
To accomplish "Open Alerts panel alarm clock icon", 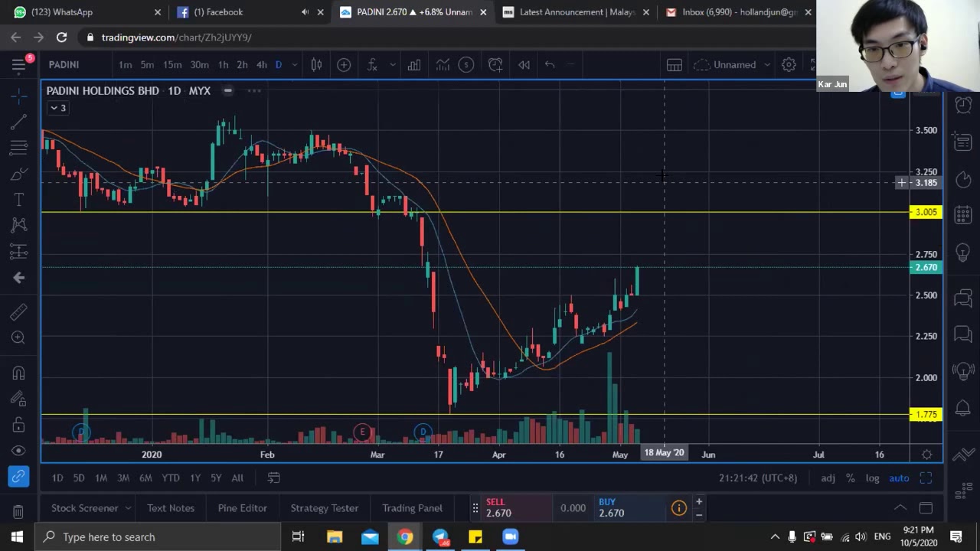I will click(963, 104).
